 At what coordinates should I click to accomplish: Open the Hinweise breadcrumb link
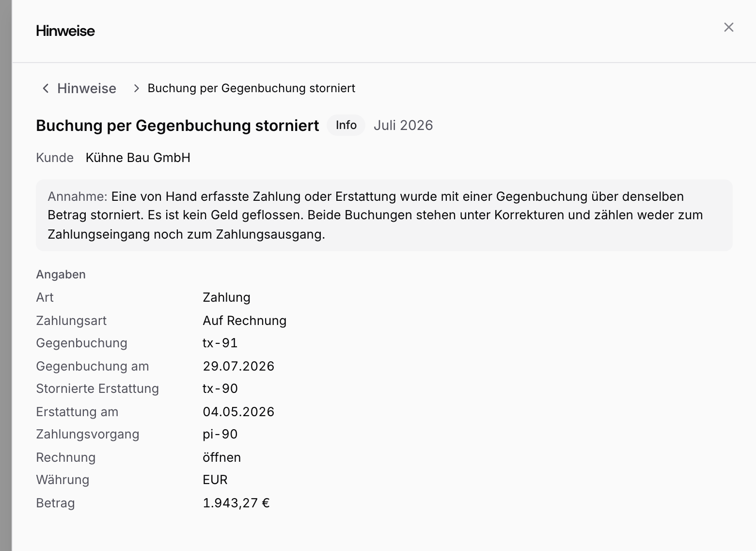click(x=87, y=88)
